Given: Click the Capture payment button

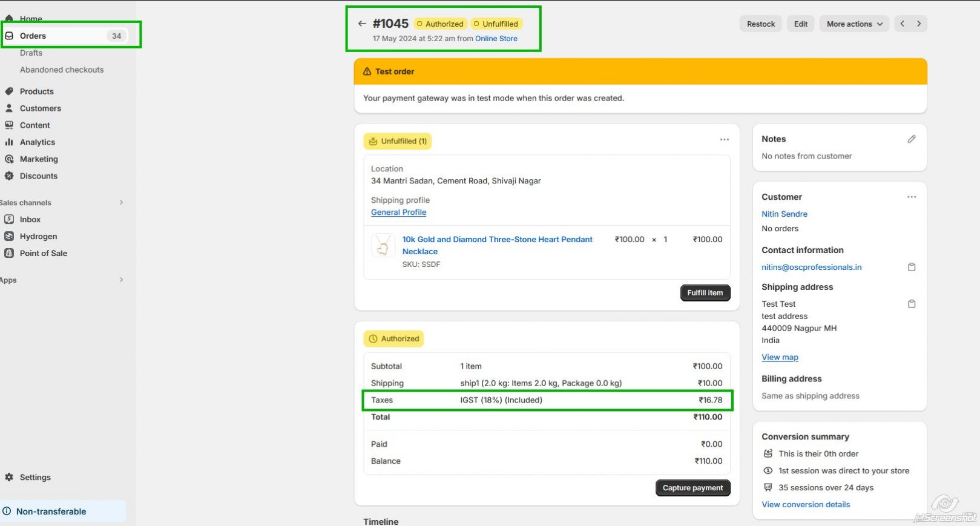Looking at the screenshot, I should click(x=692, y=488).
